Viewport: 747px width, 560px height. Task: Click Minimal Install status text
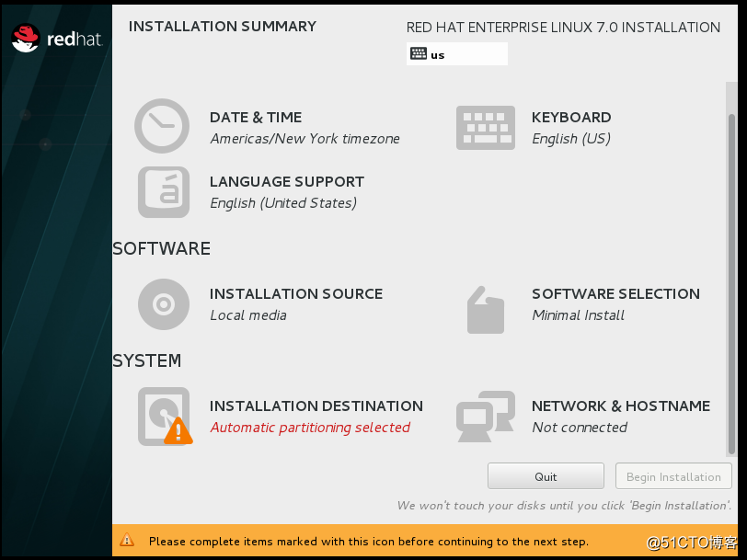pos(578,315)
